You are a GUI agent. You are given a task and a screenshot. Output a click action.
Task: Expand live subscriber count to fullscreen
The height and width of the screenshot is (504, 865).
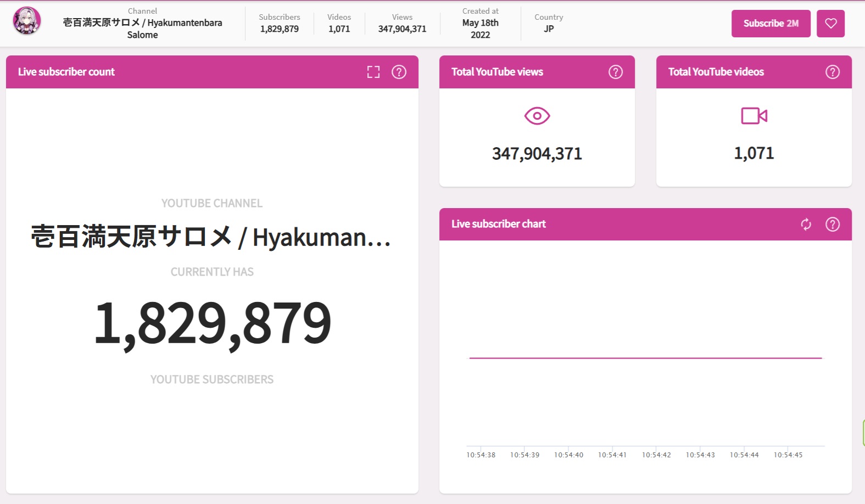coord(373,72)
